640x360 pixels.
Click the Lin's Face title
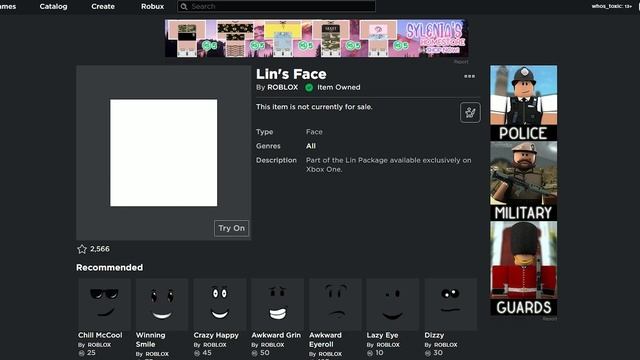(x=291, y=74)
